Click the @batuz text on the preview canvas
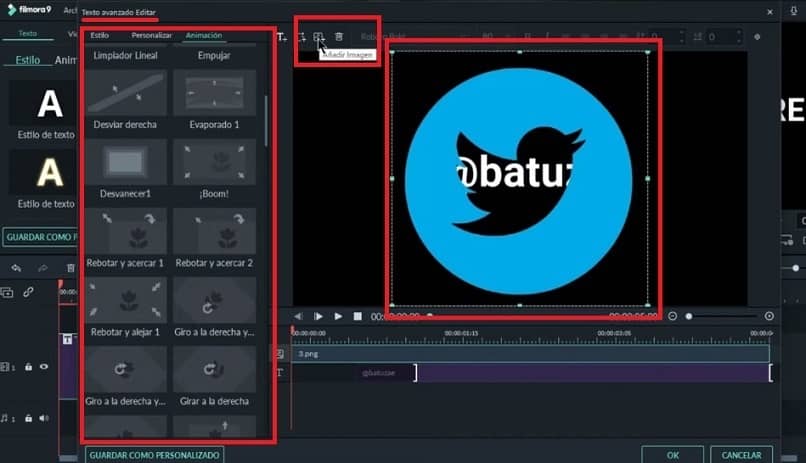Image resolution: width=806 pixels, height=463 pixels. pyautogui.click(x=514, y=173)
